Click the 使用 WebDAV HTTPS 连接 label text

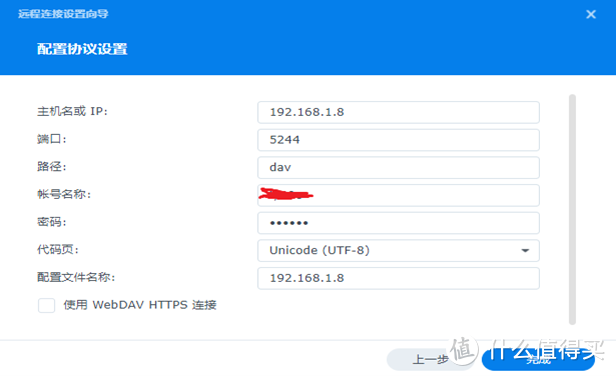click(140, 305)
